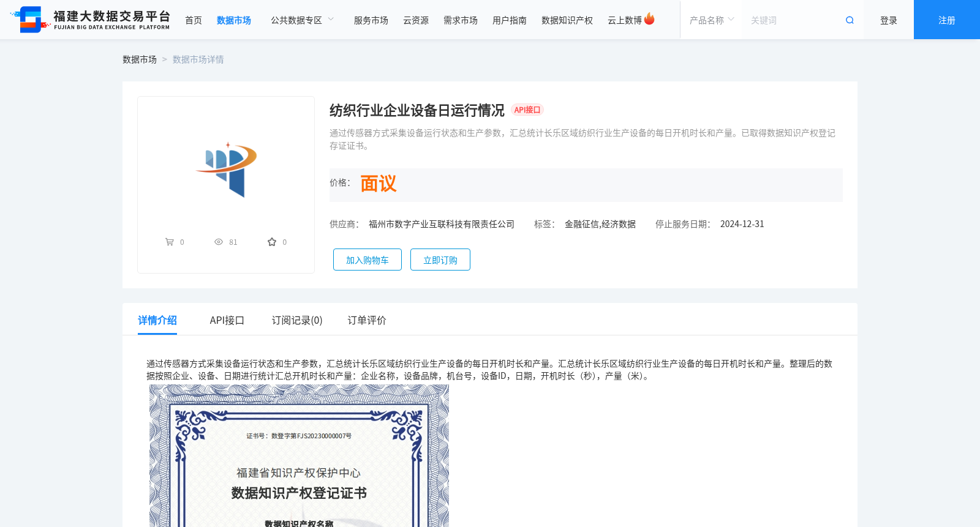Image resolution: width=980 pixels, height=527 pixels.
Task: Click the product thumbnail image
Action: [x=226, y=170]
